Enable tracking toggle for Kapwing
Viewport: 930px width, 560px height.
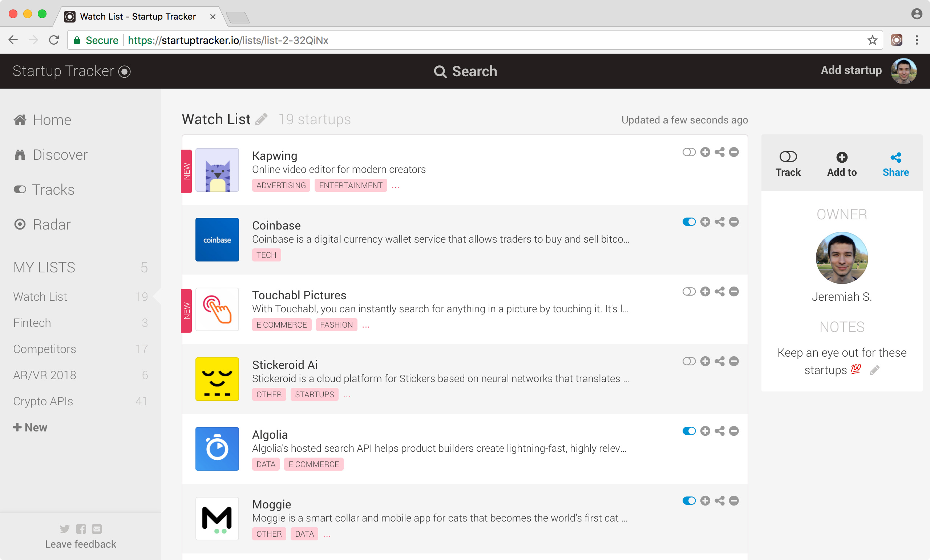689,152
